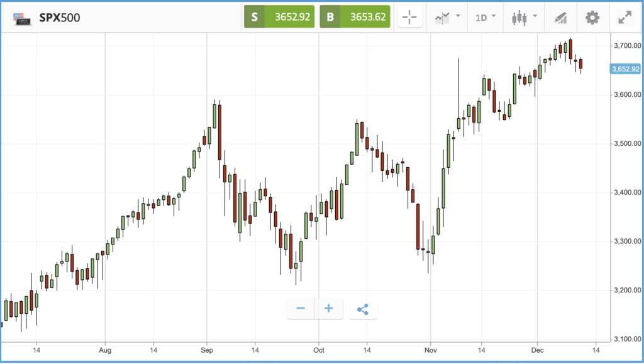This screenshot has height=364, width=644.
Task: Zoom in chart with plus button
Action: point(328,309)
